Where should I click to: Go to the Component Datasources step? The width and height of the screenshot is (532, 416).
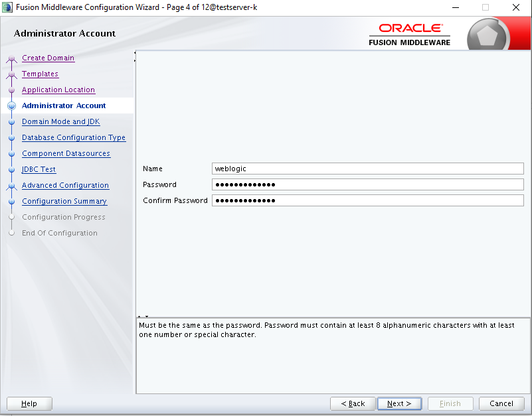click(66, 153)
